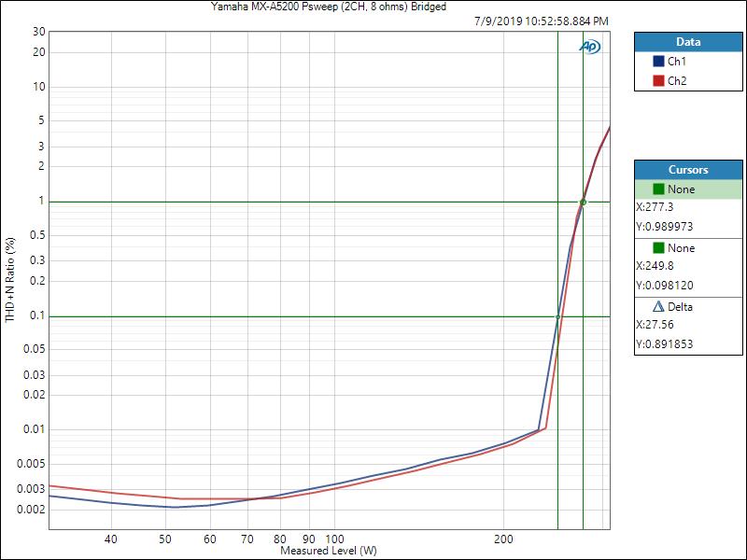
Task: Click the red Ch2 color swatch
Action: [x=658, y=81]
